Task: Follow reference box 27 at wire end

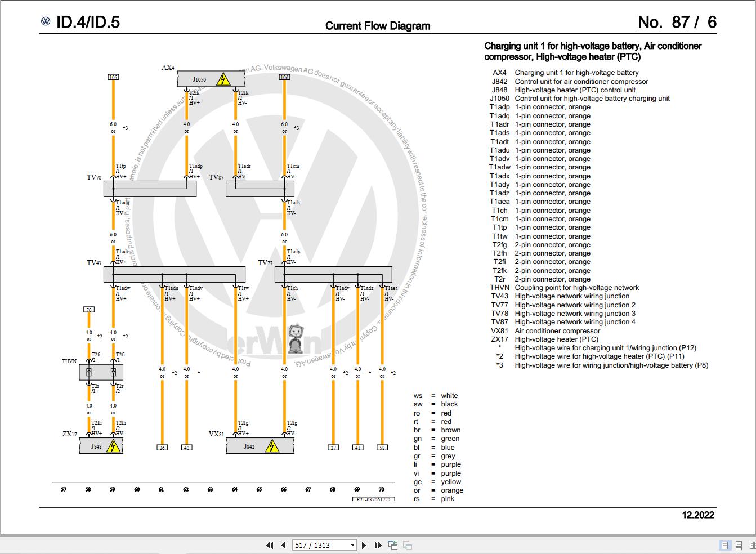Action: pos(333,448)
